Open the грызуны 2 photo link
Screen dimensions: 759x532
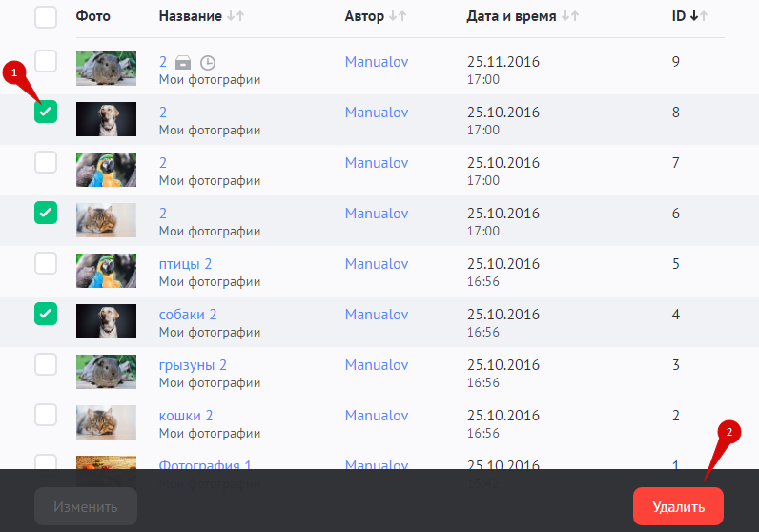pos(193,365)
